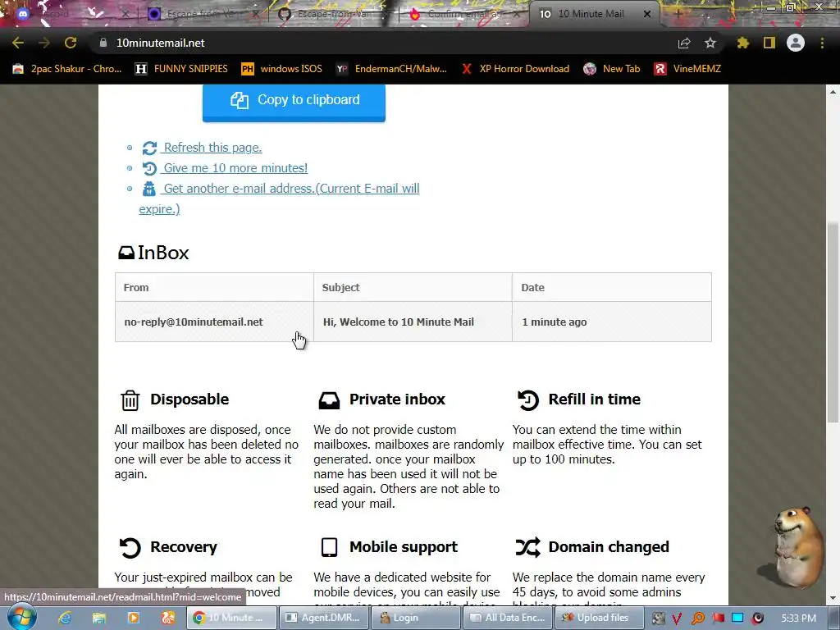840x630 pixels.
Task: Click the shuffle icon beside Domain changed
Action: [x=527, y=547]
